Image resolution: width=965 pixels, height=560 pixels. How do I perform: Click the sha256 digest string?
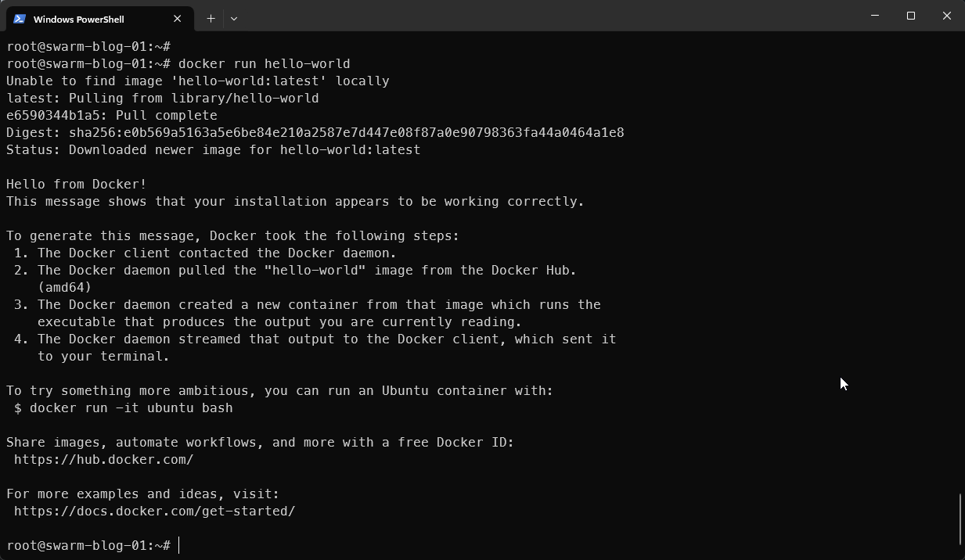pyautogui.click(x=346, y=132)
